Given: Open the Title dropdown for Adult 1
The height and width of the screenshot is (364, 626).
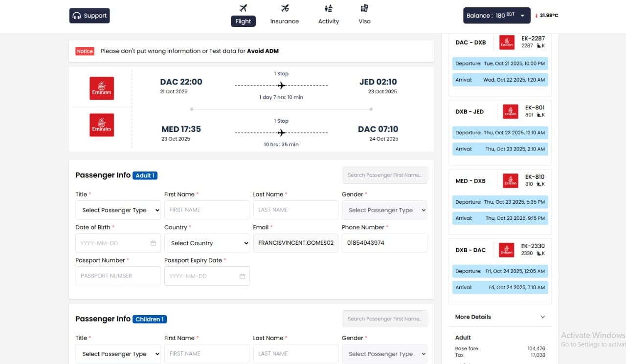Looking at the screenshot, I should (118, 210).
